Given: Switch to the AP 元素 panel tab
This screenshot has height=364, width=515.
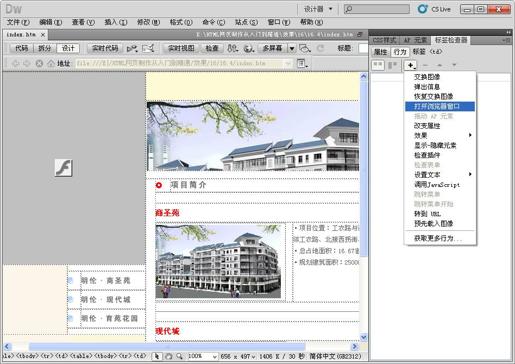Looking at the screenshot, I should point(415,40).
